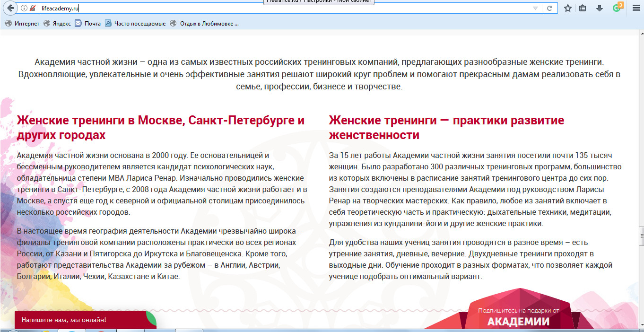Open the Отдых в Любимовке bookmark
This screenshot has width=644, height=332.
[204, 23]
